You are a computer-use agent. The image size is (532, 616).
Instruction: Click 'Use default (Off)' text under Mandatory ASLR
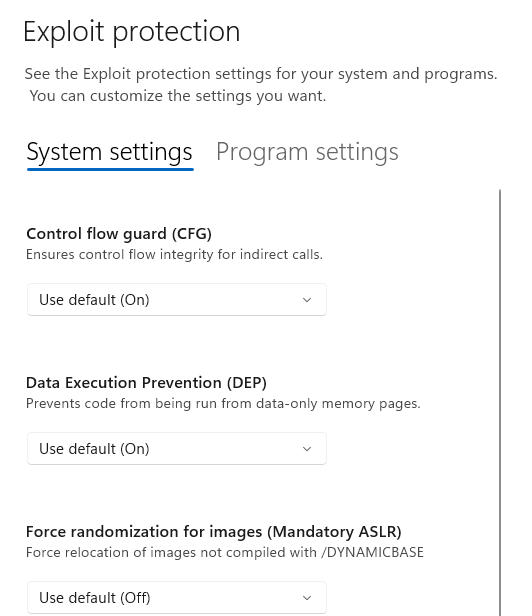[95, 598]
